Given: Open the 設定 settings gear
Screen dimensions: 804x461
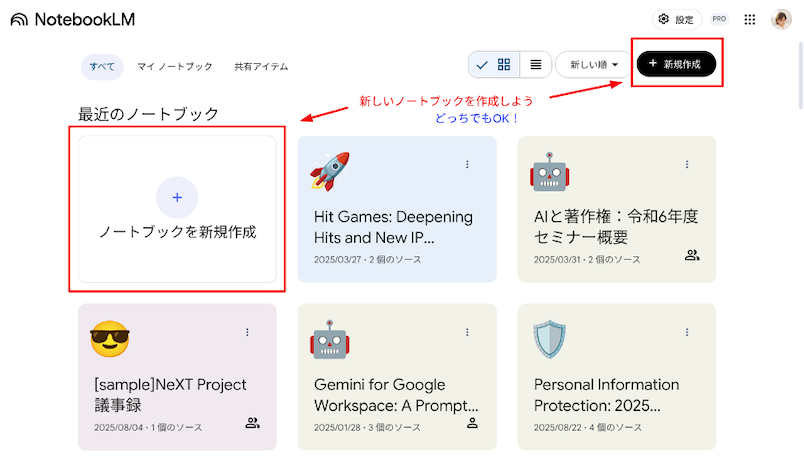Looking at the screenshot, I should [x=676, y=19].
